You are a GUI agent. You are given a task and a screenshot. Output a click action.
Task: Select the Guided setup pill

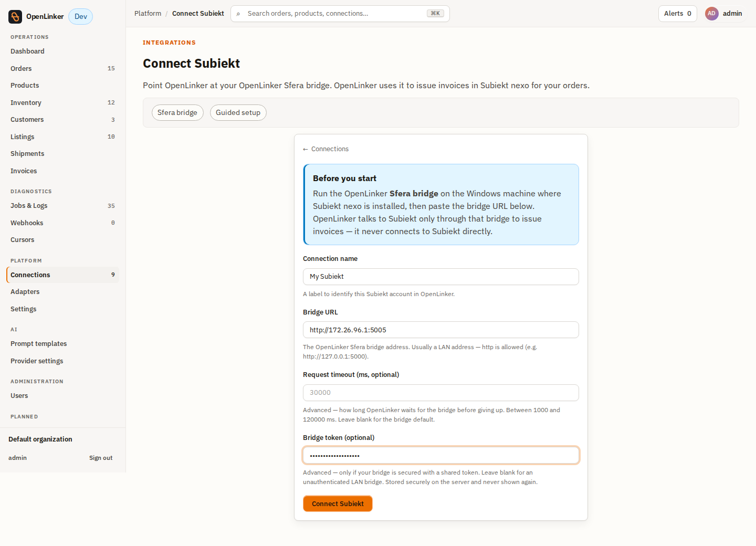pos(238,113)
